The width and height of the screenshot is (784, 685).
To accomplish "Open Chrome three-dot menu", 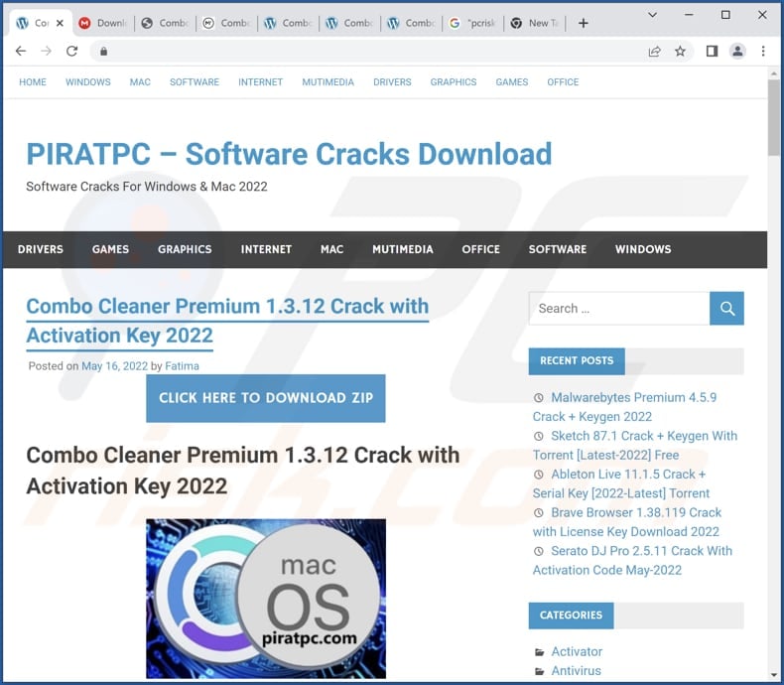I will pyautogui.click(x=763, y=51).
